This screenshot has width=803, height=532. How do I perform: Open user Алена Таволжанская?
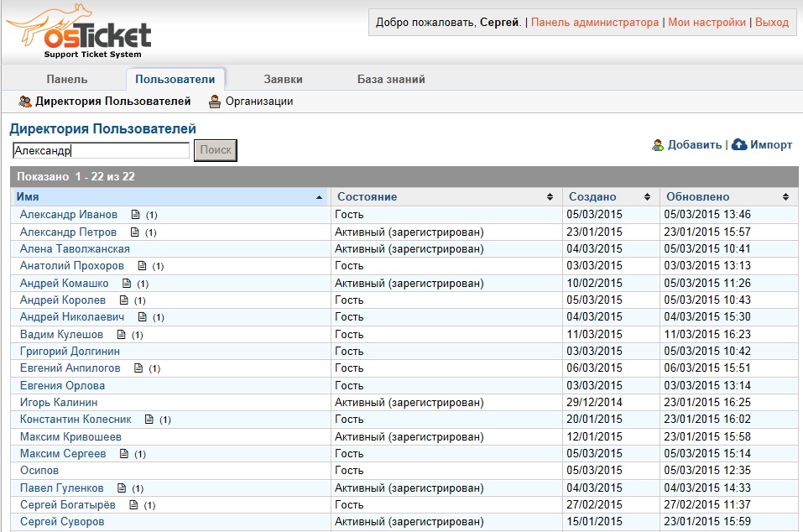coord(75,249)
